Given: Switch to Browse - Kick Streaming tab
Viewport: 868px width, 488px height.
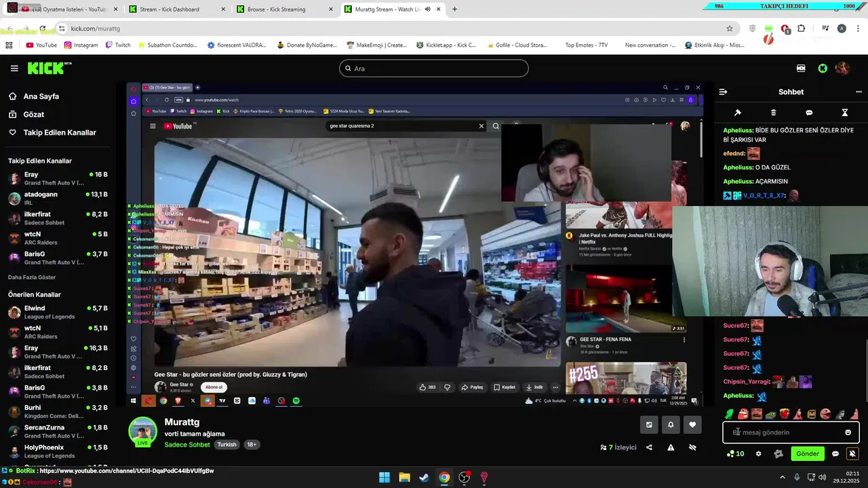Looking at the screenshot, I should pos(283,9).
